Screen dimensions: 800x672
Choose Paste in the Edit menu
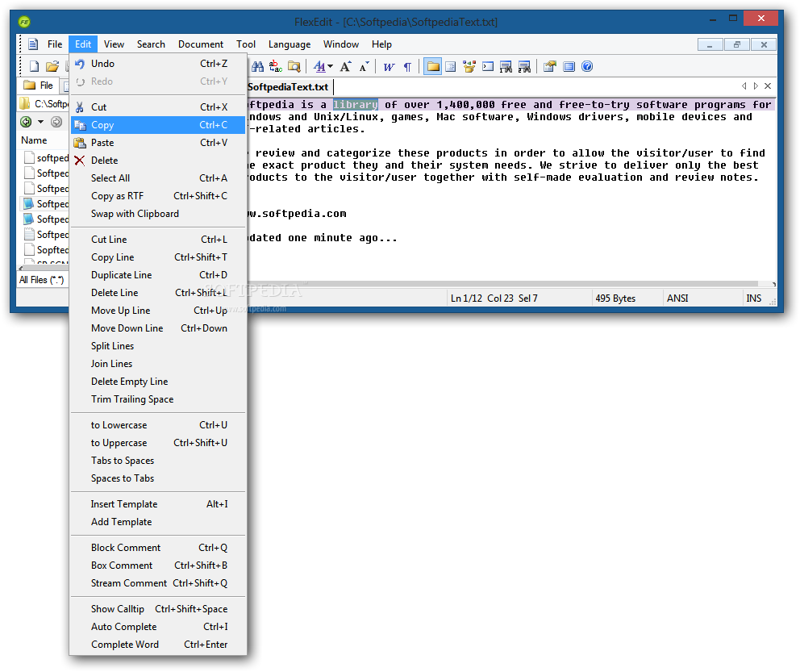158,143
